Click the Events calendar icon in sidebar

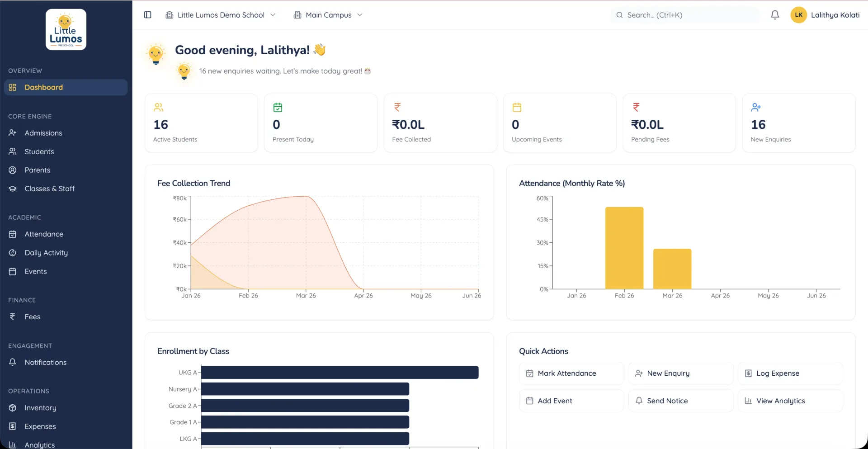13,271
